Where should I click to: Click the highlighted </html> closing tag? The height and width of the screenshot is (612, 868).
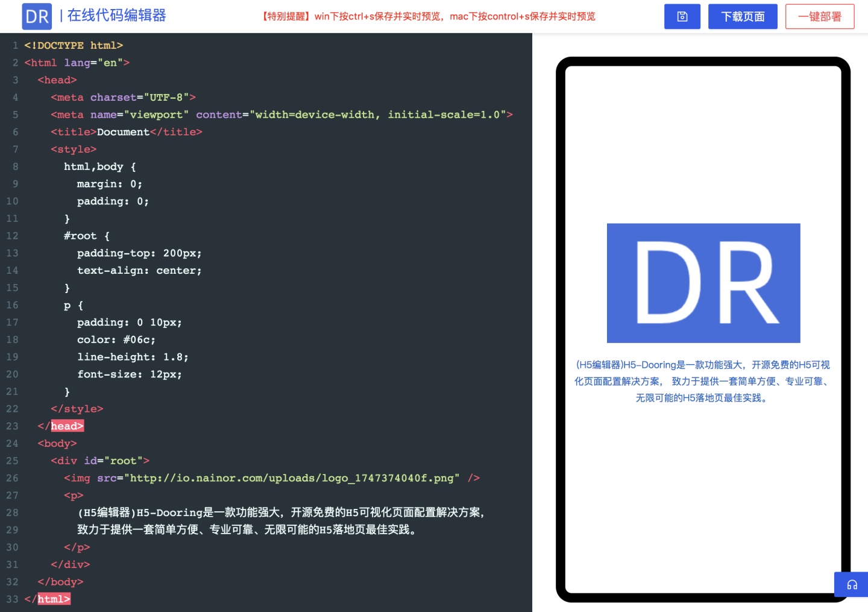pos(48,599)
